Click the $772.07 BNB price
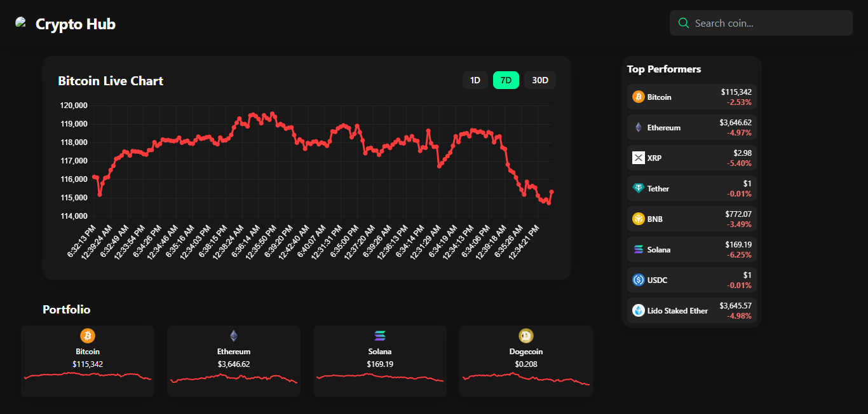The image size is (868, 414). tap(738, 214)
